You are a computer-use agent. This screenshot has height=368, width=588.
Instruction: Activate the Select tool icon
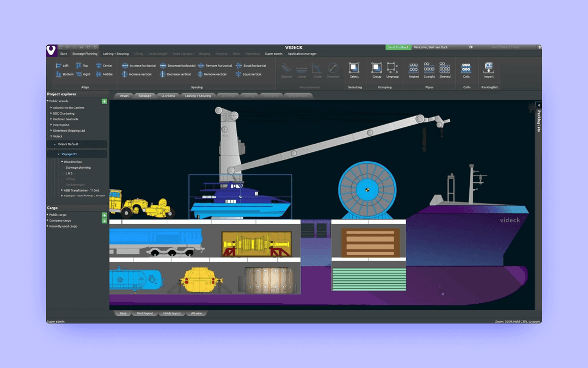(354, 68)
